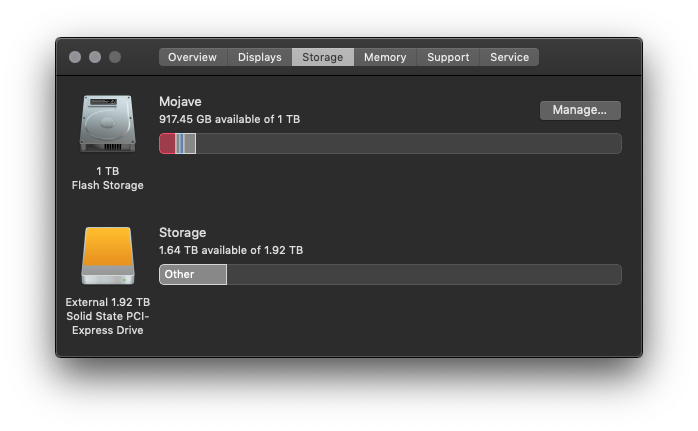Go to the Memory tab
The image size is (698, 431).
(x=385, y=57)
